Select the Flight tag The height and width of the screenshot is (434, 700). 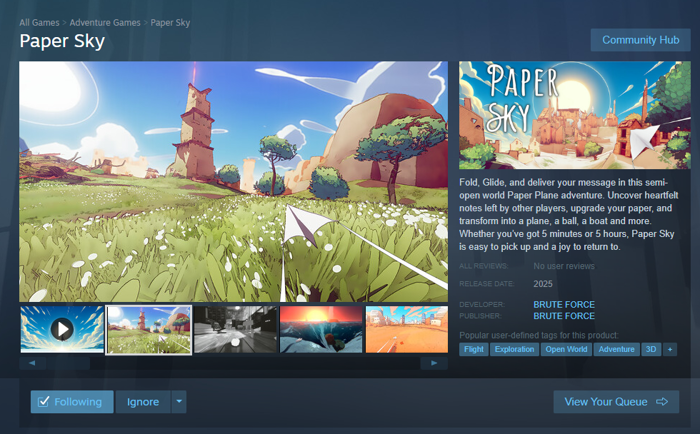tap(474, 349)
